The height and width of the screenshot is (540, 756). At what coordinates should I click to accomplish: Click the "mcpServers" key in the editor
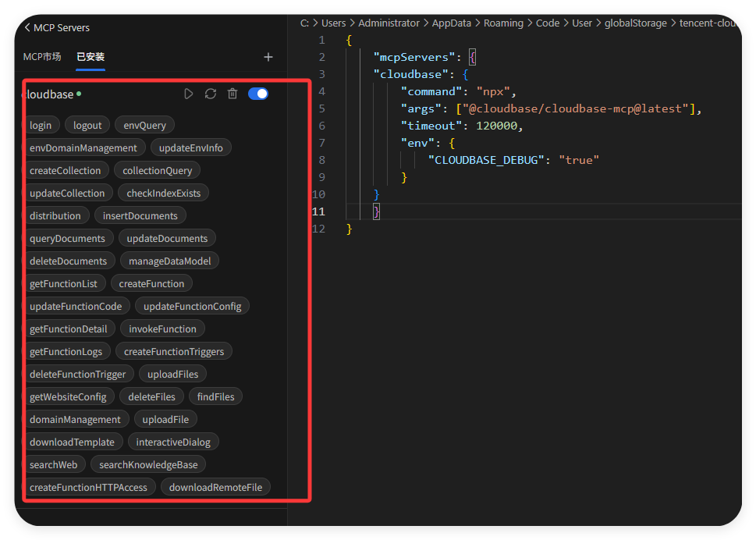[413, 58]
